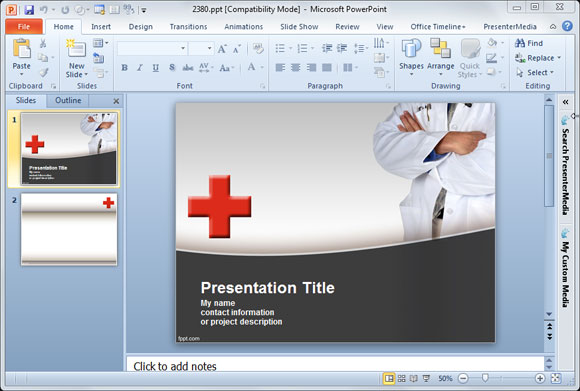
Task: Open Animations tab
Action: point(243,27)
